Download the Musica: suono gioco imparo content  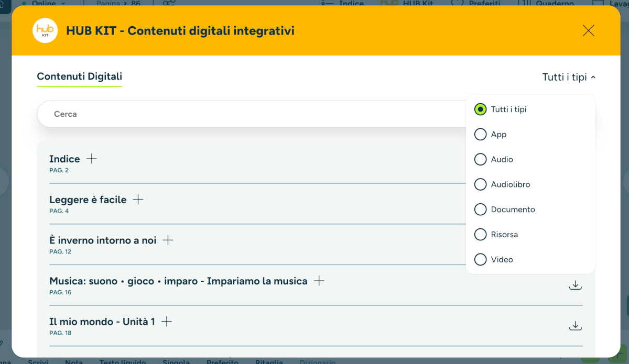tap(575, 285)
